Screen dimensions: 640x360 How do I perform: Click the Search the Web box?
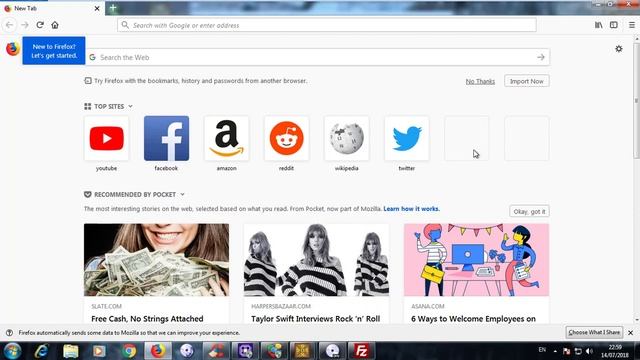pos(318,57)
